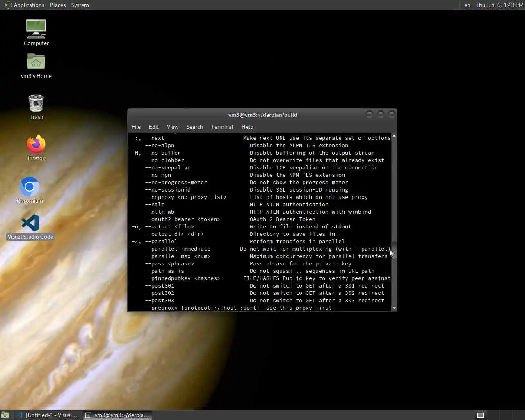
Task: Open the Computer desktop icon
Action: 36,32
